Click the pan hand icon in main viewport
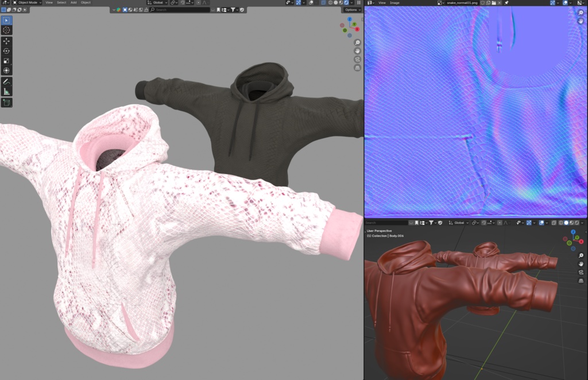The image size is (588, 380). (x=357, y=51)
